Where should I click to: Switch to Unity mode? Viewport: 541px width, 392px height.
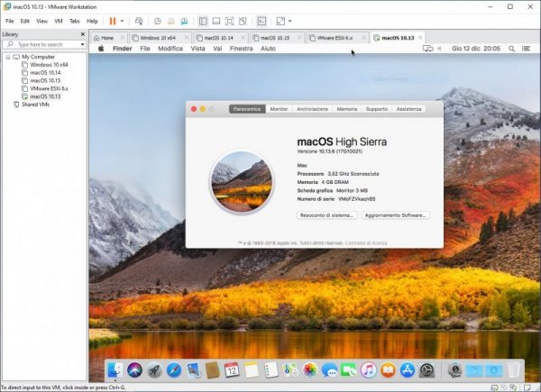coord(243,21)
